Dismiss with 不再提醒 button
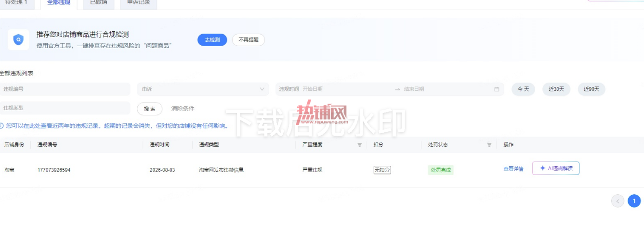 click(x=249, y=40)
